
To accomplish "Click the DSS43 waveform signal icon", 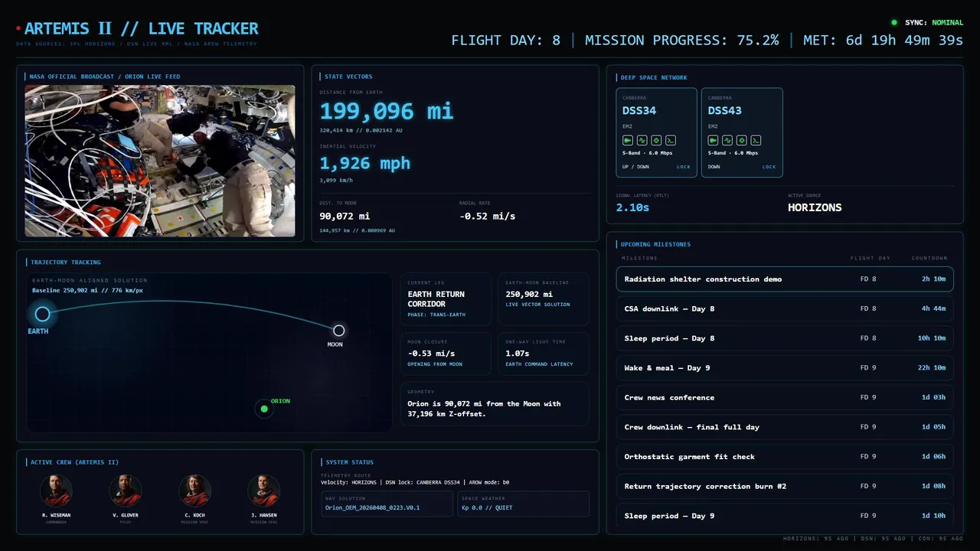I will coord(727,140).
